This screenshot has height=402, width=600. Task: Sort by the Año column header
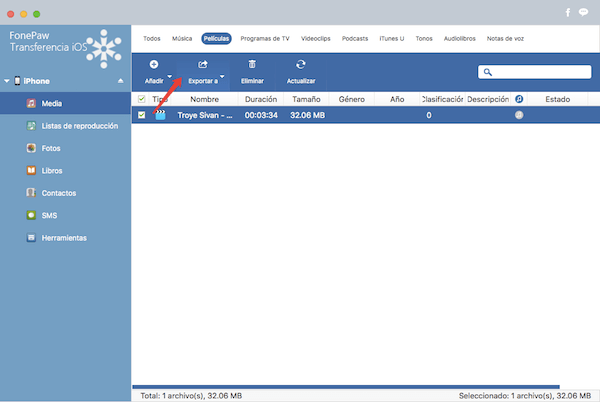(x=397, y=99)
